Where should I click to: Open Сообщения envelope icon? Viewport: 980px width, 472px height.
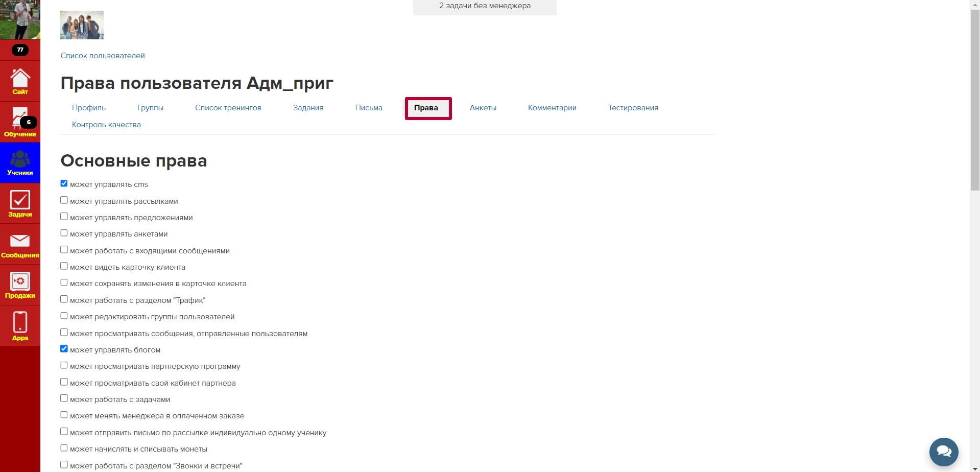pyautogui.click(x=20, y=244)
